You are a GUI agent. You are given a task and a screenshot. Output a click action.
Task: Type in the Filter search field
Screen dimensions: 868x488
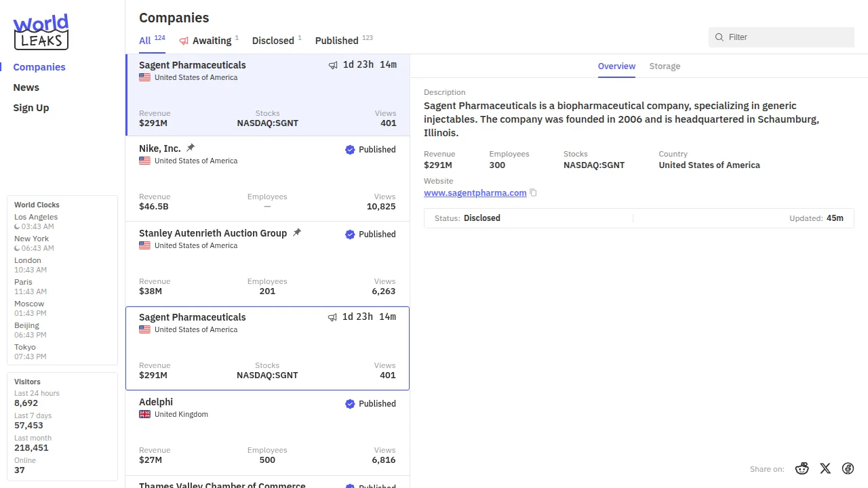point(787,37)
